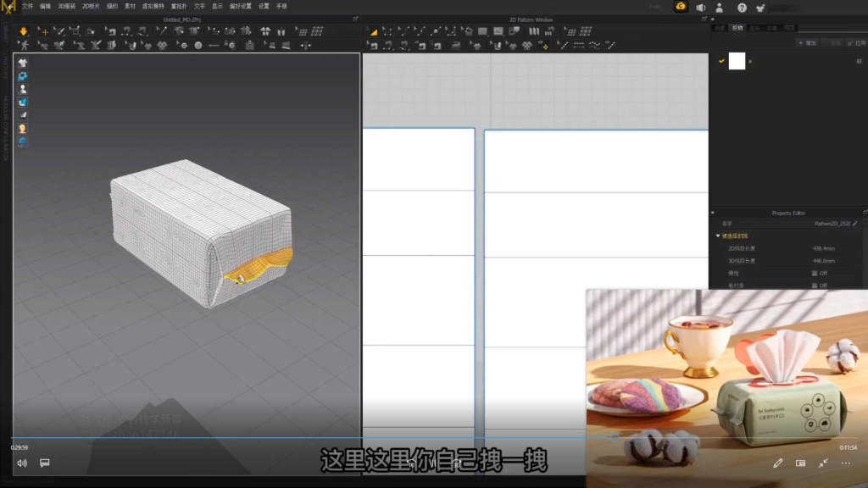Open the 2D板片 menu
Screen dimensions: 868x488
click(90, 6)
